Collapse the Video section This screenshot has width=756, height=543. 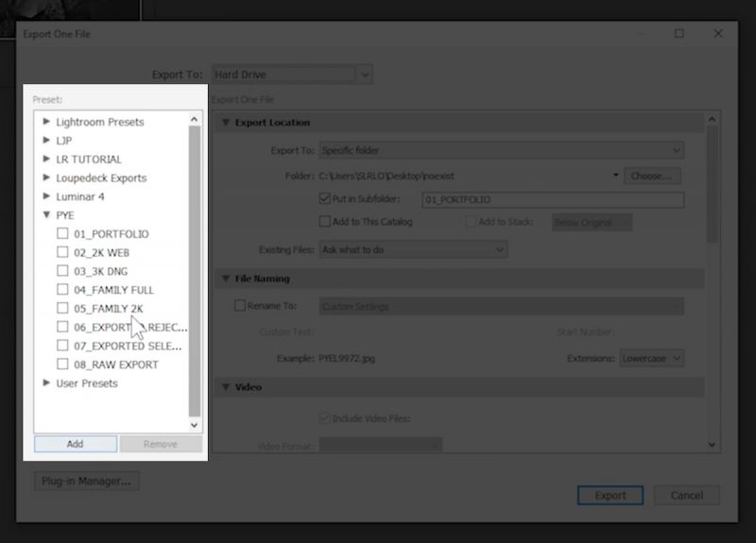(225, 387)
